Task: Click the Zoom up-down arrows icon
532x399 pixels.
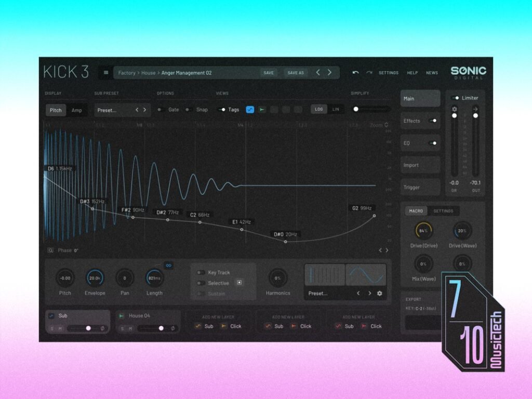Action: 386,125
